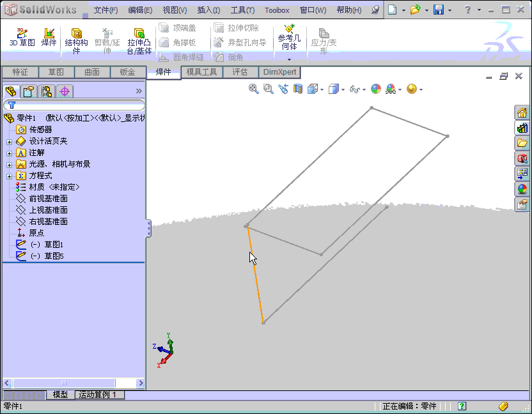Open the 结构构件 structural member tool
The height and width of the screenshot is (414, 532).
(x=76, y=37)
